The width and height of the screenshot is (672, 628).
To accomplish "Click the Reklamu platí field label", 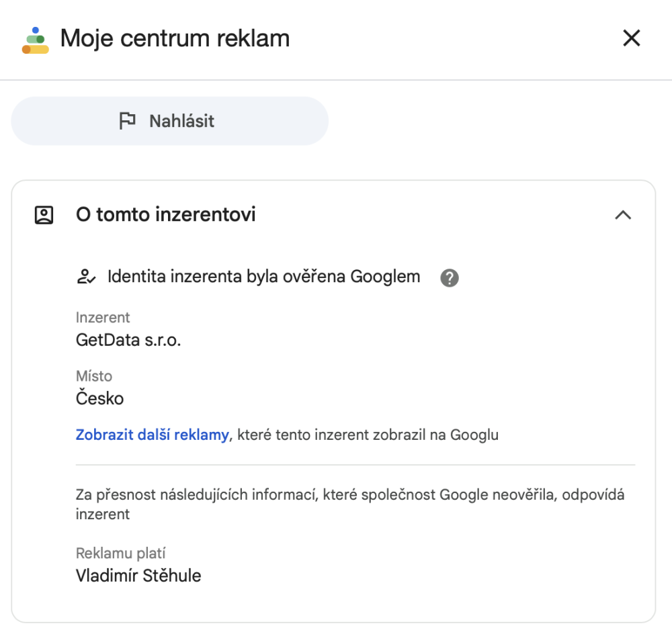I will [x=121, y=553].
